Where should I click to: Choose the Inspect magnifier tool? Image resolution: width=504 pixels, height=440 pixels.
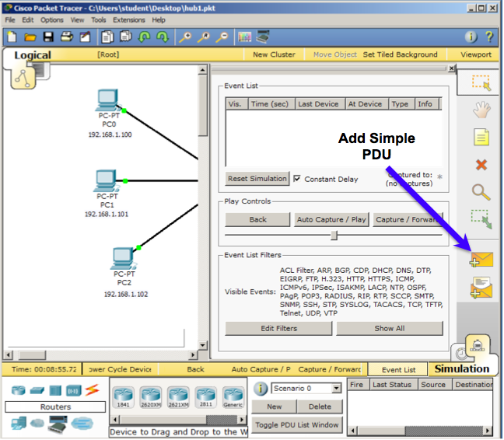pos(481,192)
